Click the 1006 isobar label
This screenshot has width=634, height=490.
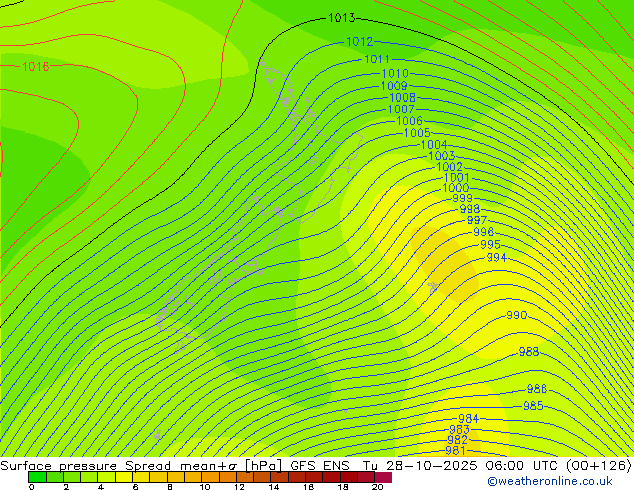(409, 121)
